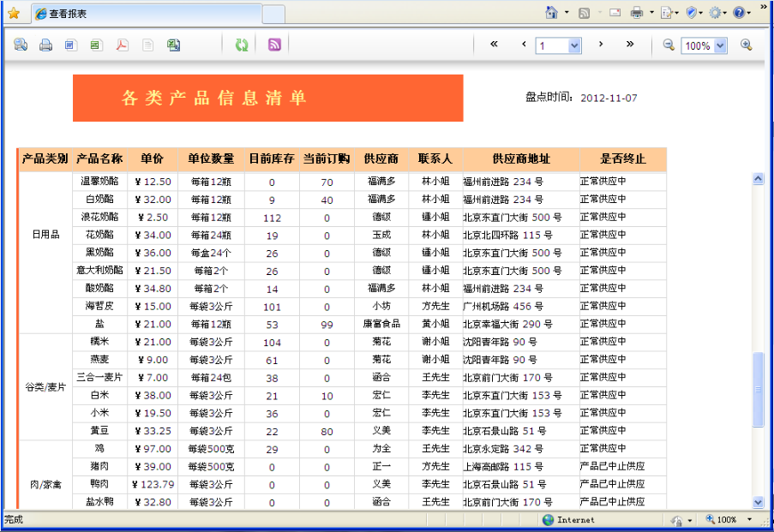The height and width of the screenshot is (532, 774).
Task: Open status bar zoom level dropdown
Action: tap(749, 520)
